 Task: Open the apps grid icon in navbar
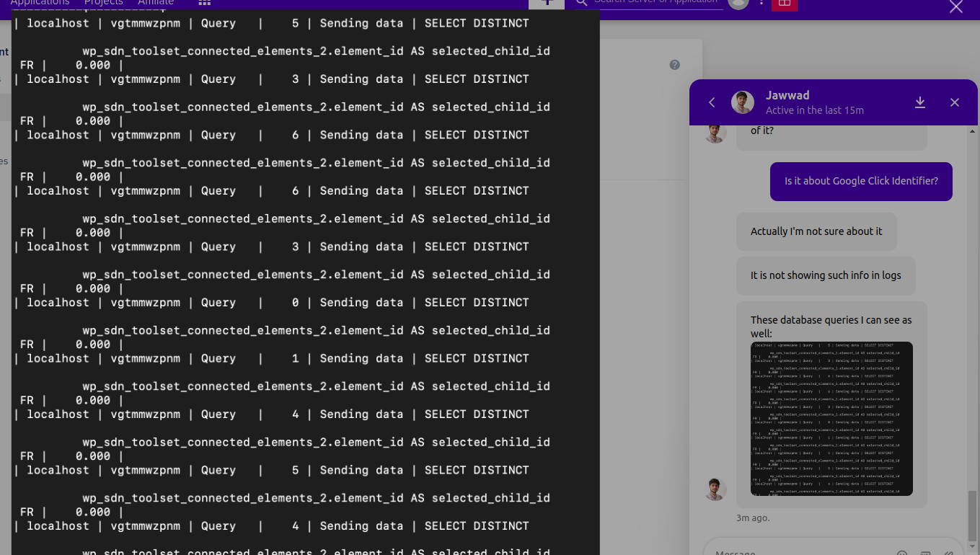[x=204, y=3]
